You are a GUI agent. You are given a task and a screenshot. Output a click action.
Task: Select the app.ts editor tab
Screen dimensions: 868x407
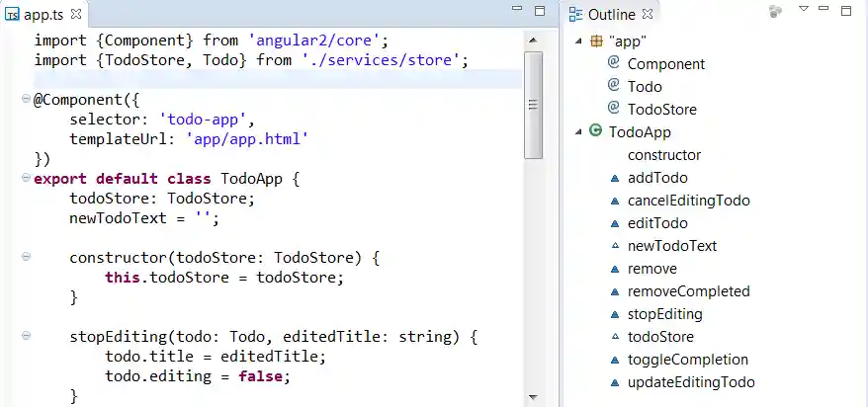[43, 15]
